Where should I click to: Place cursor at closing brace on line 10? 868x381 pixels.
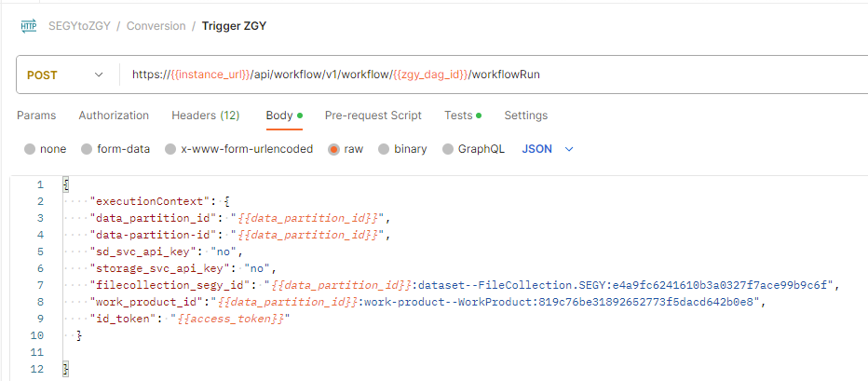click(78, 335)
